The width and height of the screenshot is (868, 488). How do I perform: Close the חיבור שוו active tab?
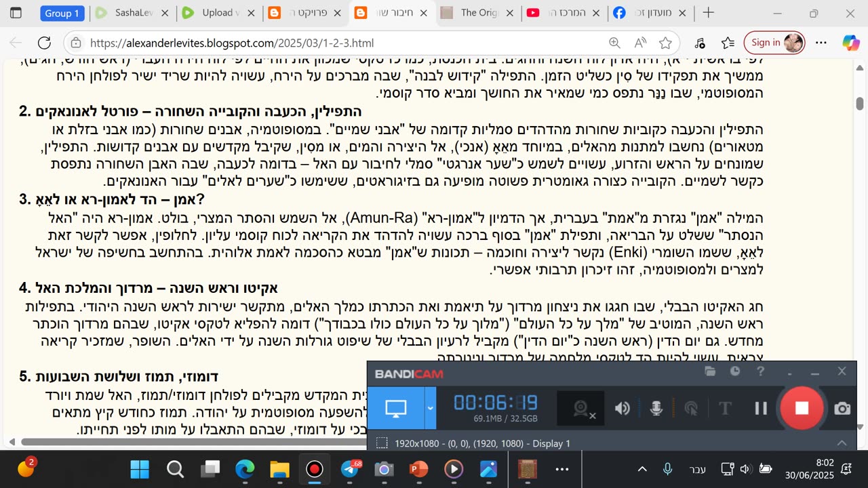(424, 13)
